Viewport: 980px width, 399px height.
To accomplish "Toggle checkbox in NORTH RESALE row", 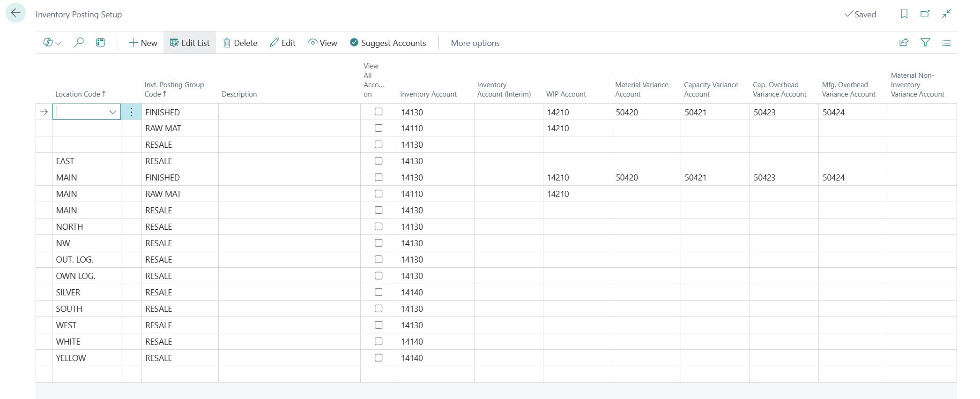I will tap(379, 226).
